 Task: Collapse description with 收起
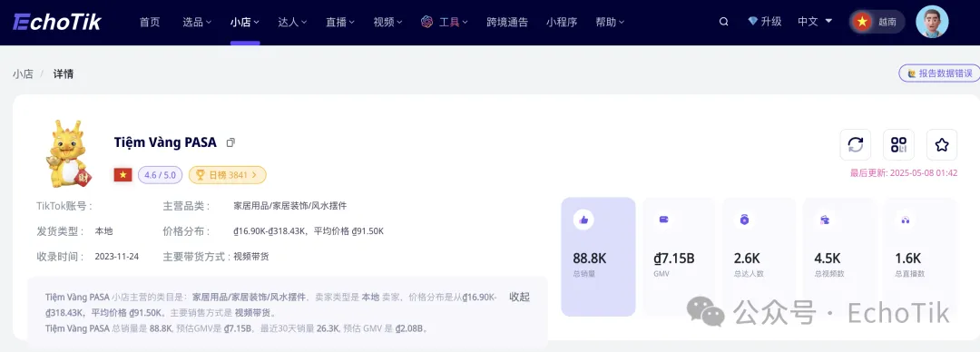pos(519,297)
